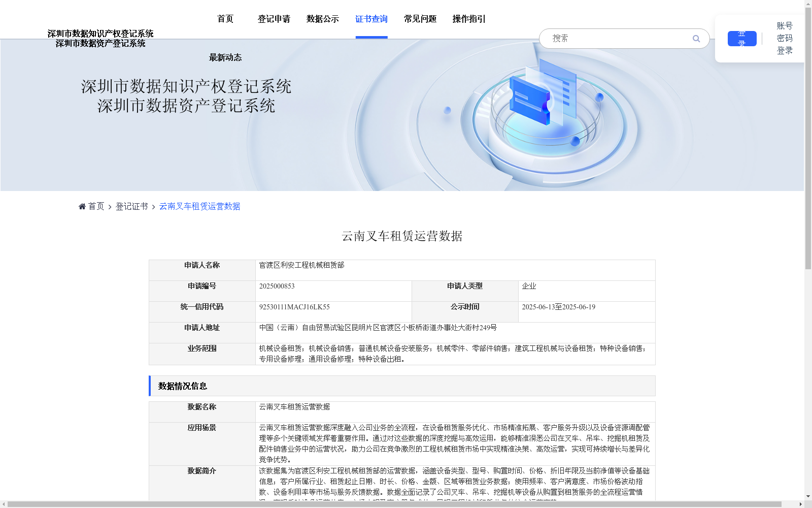The width and height of the screenshot is (812, 508).
Task: Click the site logo title 深圳市数据知识产权登记系统
Action: click(x=100, y=34)
